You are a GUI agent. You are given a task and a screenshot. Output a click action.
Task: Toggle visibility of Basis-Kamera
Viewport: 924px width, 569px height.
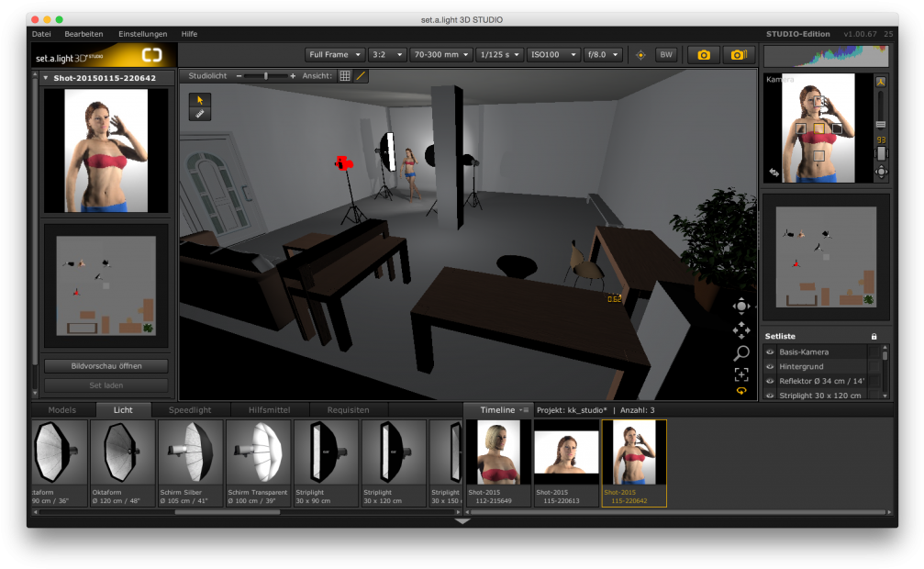770,352
